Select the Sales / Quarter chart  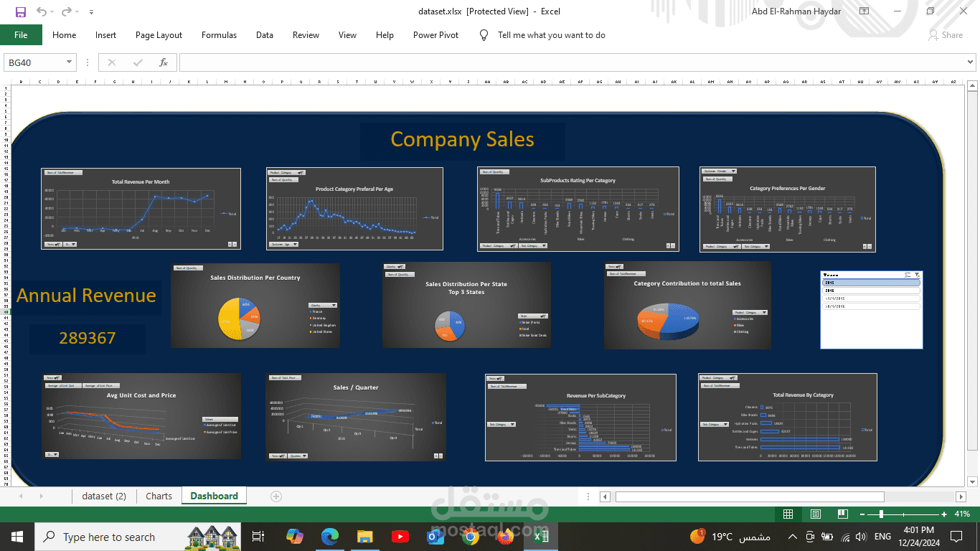355,416
